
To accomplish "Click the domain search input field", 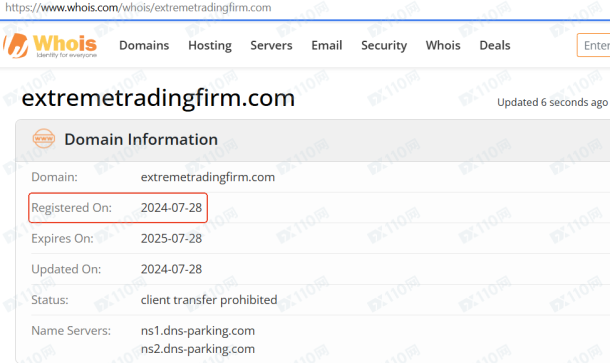I will point(594,46).
